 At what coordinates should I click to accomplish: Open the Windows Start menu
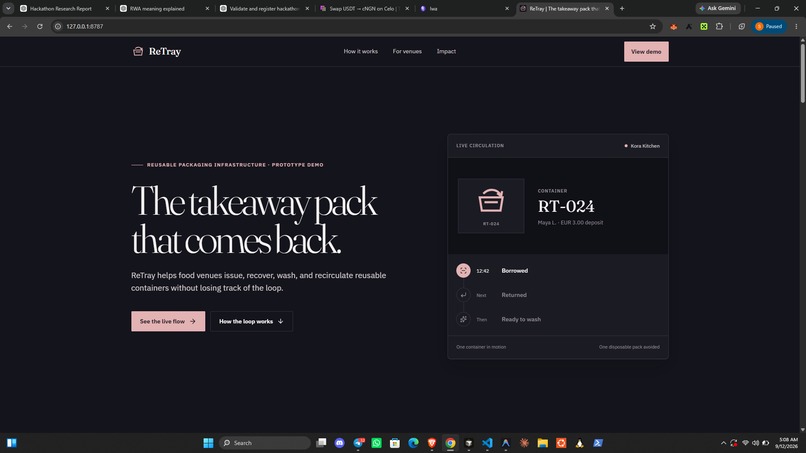click(x=208, y=443)
